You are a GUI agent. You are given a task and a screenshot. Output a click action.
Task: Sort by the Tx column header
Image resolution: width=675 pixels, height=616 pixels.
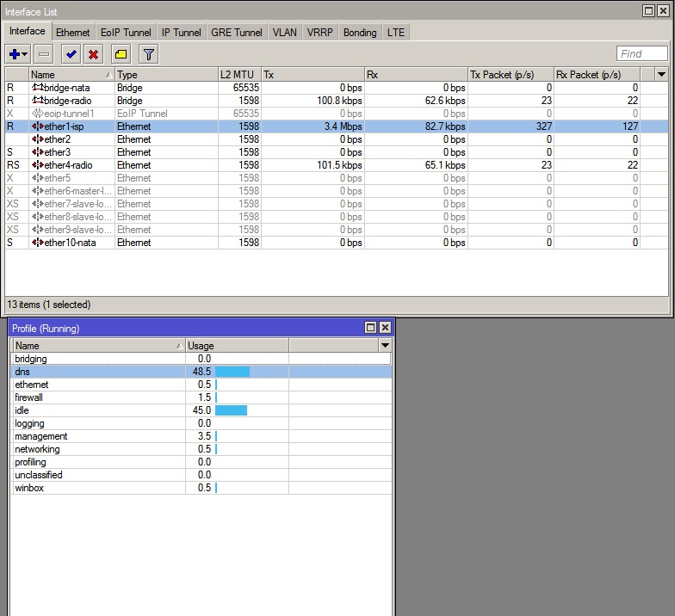(x=313, y=74)
